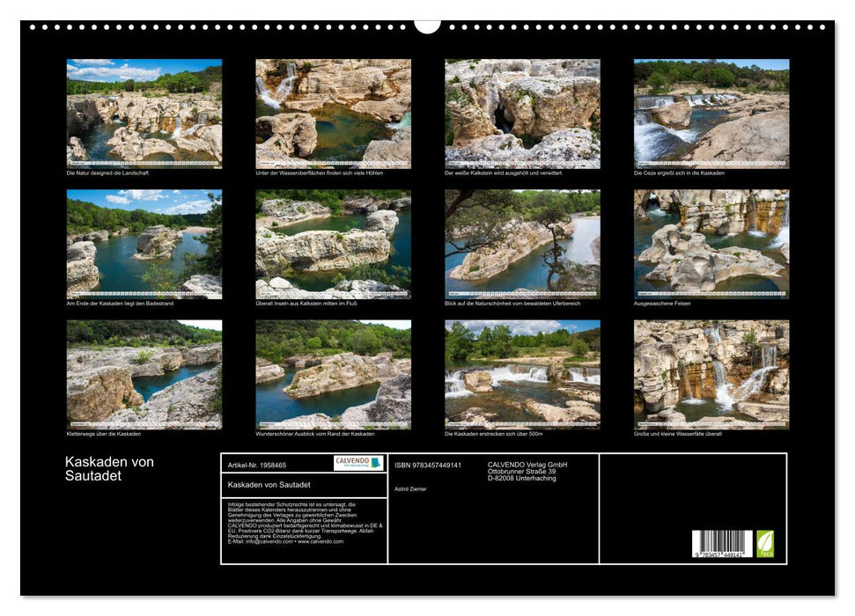
Task: Click the large 'Kaskaden von Sautadet' title
Action: 109,469
